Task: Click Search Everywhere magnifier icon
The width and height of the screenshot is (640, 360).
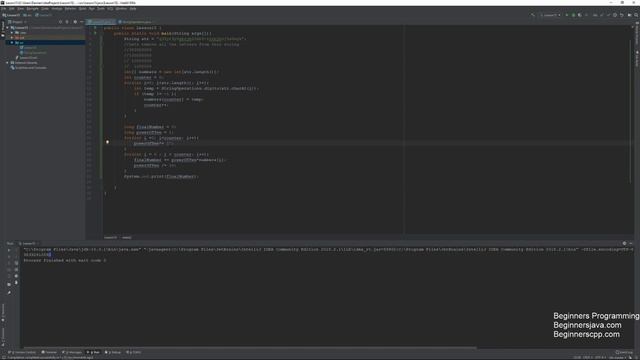Action: 636,15
